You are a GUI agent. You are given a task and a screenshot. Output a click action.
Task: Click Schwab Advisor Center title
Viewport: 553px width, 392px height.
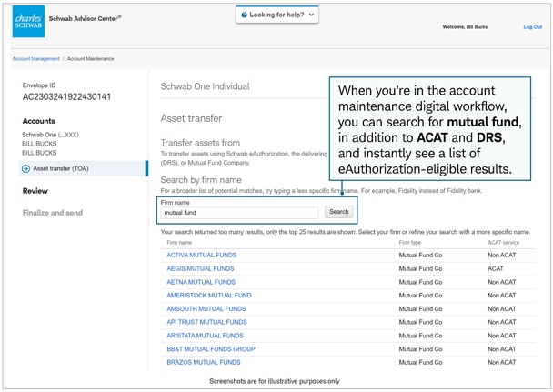click(85, 18)
